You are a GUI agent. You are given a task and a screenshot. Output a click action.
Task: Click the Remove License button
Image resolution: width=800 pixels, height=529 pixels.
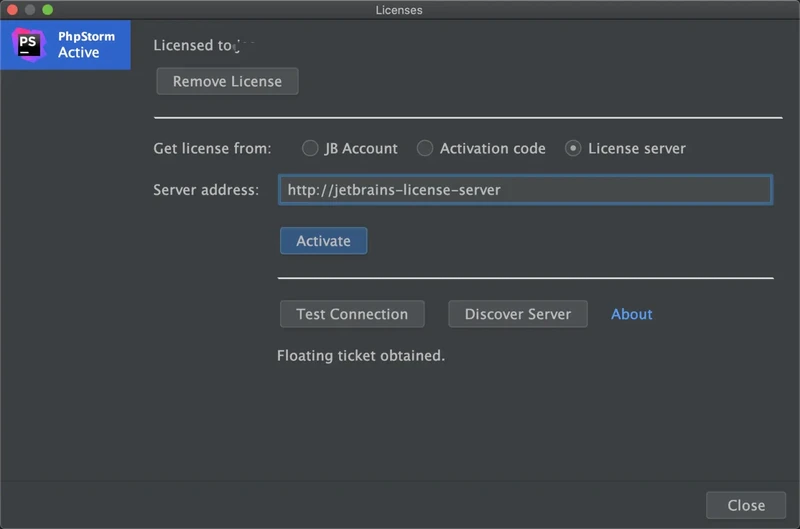[x=227, y=81]
